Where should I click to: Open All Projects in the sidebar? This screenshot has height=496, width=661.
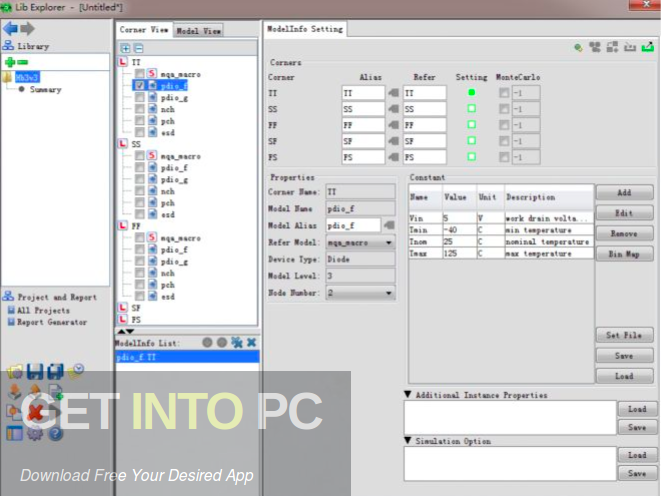tap(43, 311)
